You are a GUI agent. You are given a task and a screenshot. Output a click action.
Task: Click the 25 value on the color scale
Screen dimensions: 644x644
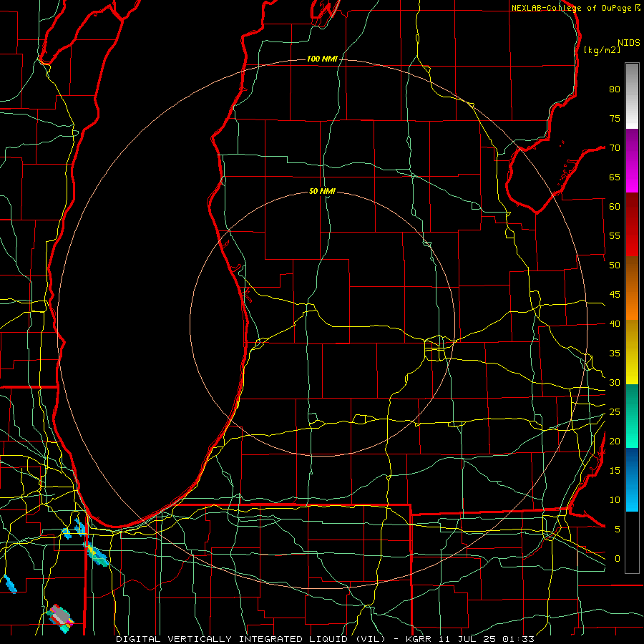coord(615,412)
